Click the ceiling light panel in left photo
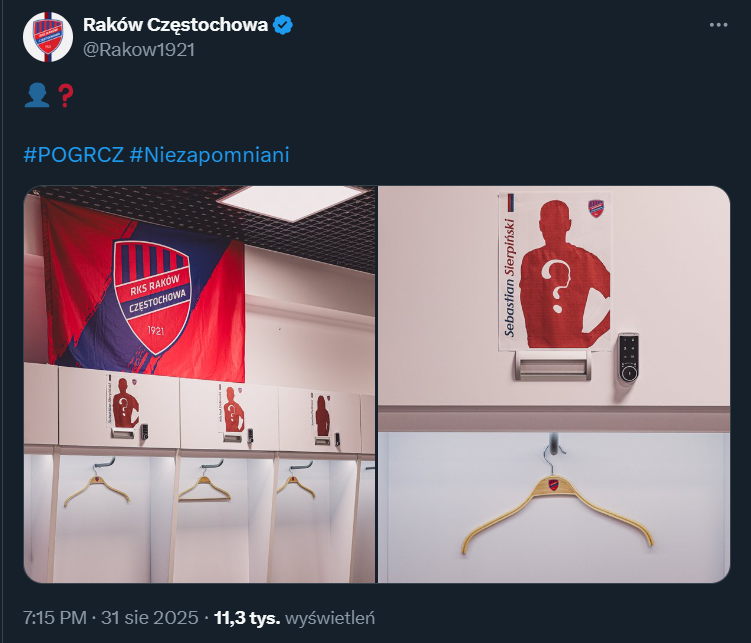751x643 pixels. (292, 201)
